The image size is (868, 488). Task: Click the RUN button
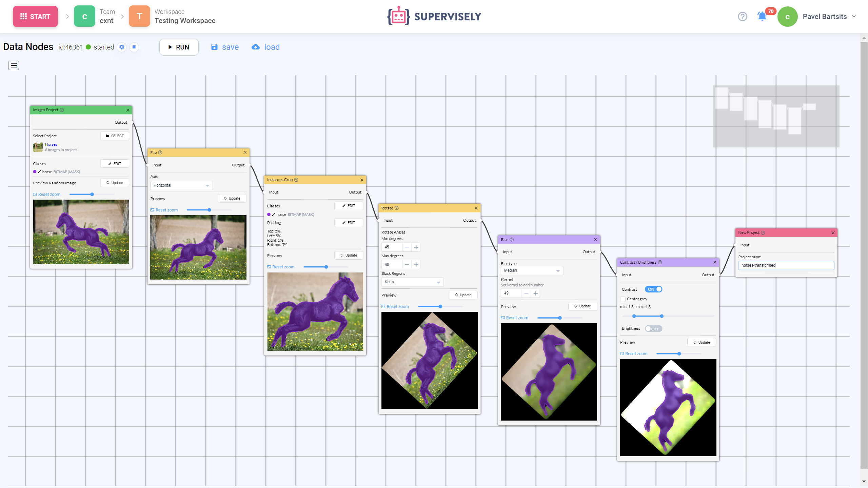pos(179,47)
